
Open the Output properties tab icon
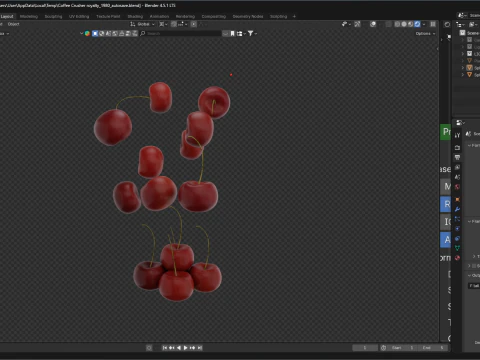[457, 157]
